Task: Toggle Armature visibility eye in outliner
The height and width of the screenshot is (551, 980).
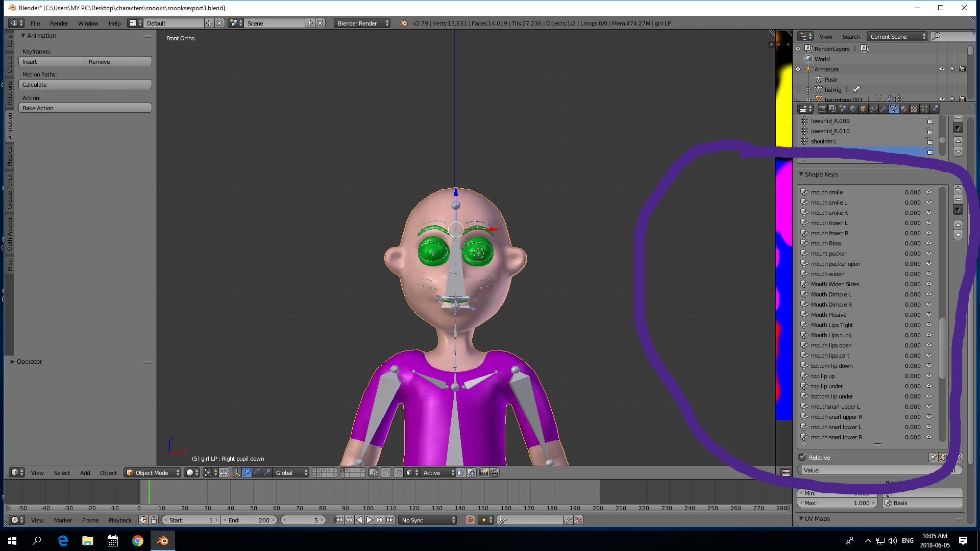Action: [942, 69]
